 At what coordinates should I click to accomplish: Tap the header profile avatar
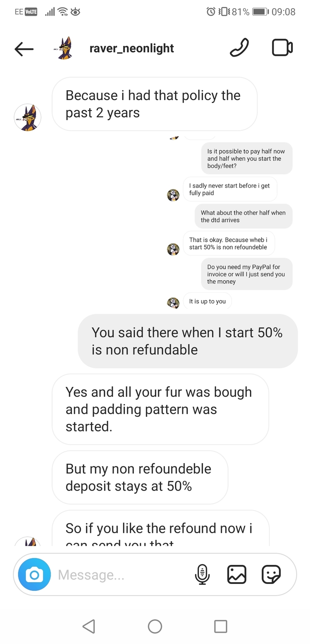pos(65,48)
